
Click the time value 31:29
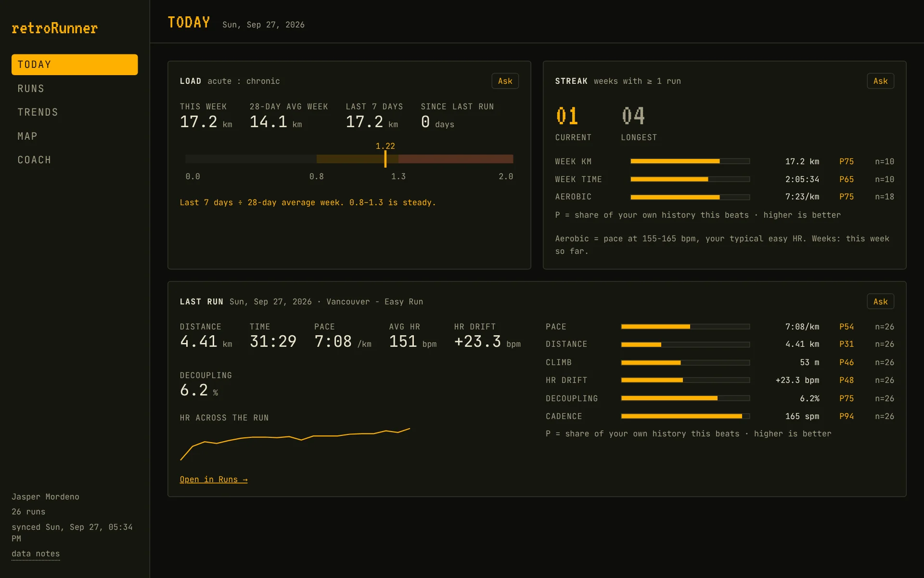coord(273,342)
